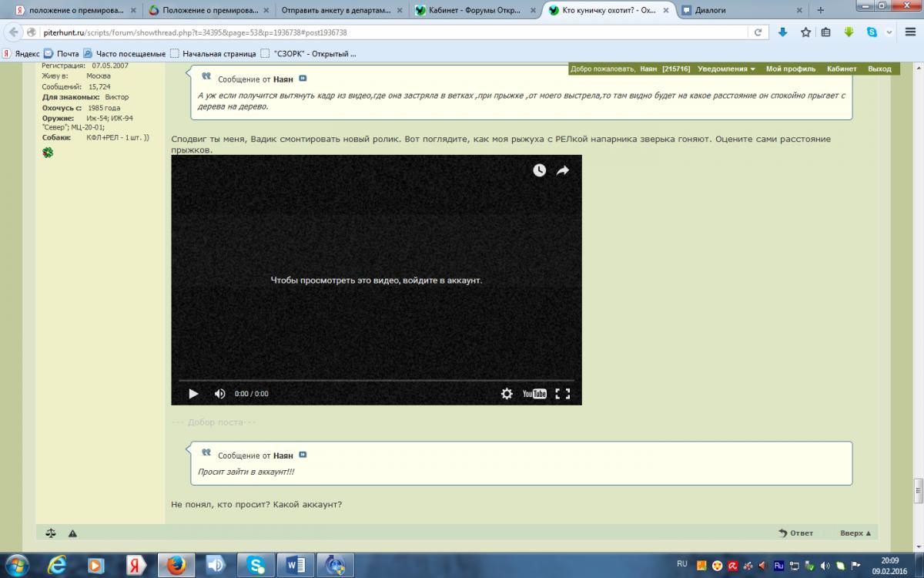Viewport: 924px width, 578px height.
Task: Click the reputation scales icon
Action: [x=51, y=533]
